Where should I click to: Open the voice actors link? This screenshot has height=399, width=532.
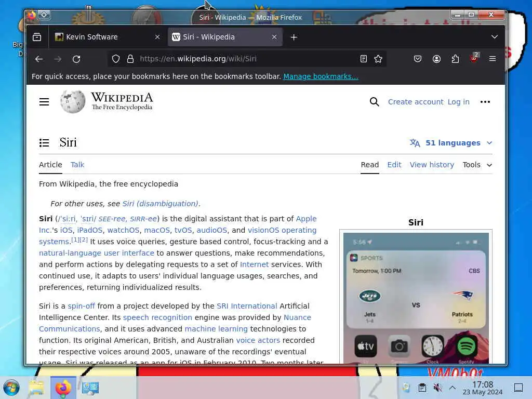click(x=258, y=340)
